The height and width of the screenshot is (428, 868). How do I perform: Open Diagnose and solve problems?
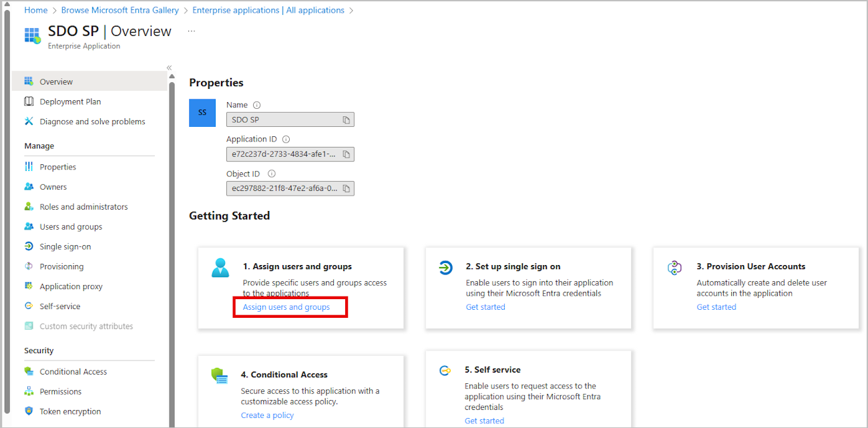(x=92, y=122)
